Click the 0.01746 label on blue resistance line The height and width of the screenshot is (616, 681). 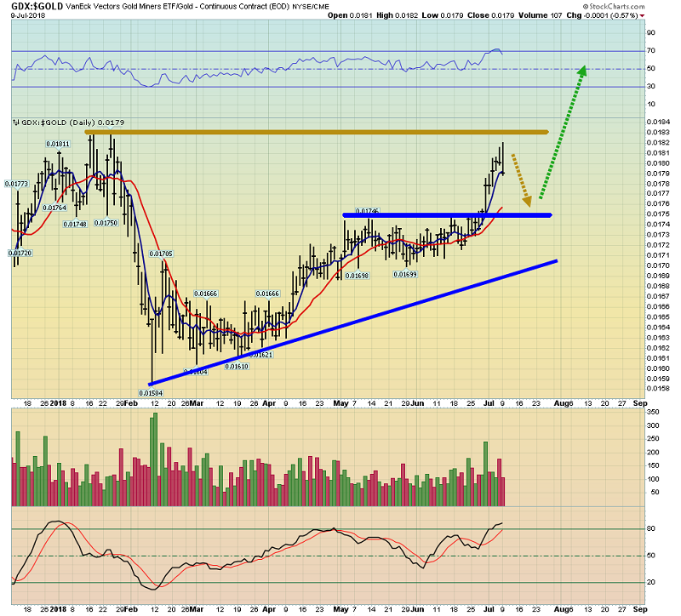coord(368,211)
